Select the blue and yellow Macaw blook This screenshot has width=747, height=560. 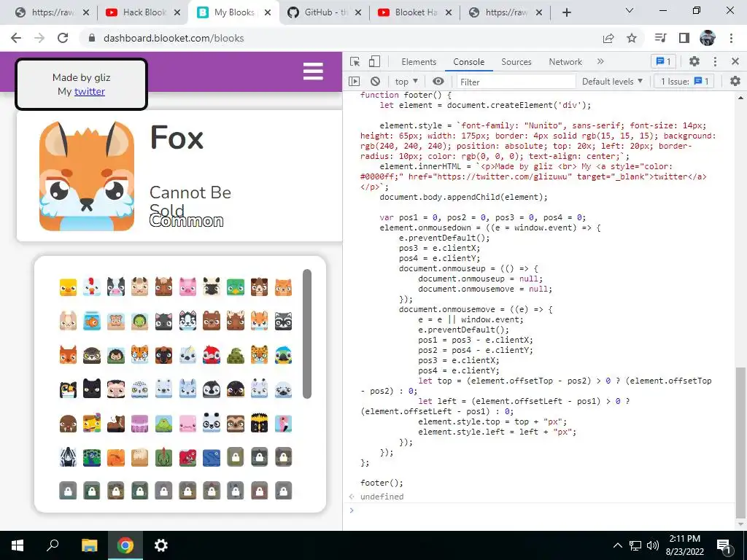pyautogui.click(x=284, y=355)
